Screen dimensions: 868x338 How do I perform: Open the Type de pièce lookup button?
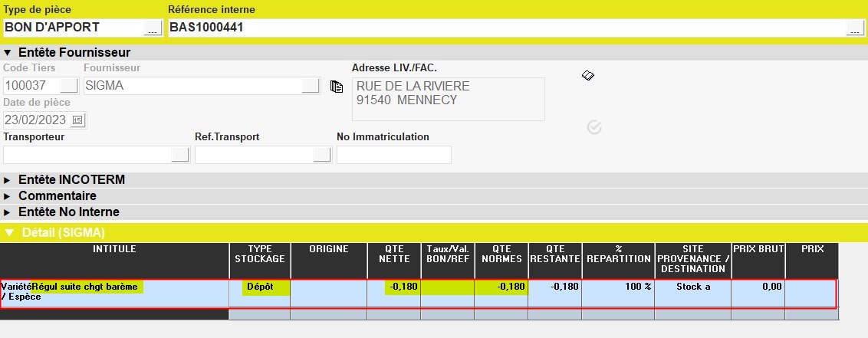click(153, 28)
